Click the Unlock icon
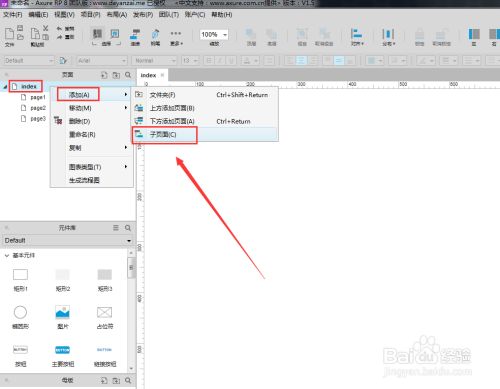500x389 pixels. tap(441, 34)
